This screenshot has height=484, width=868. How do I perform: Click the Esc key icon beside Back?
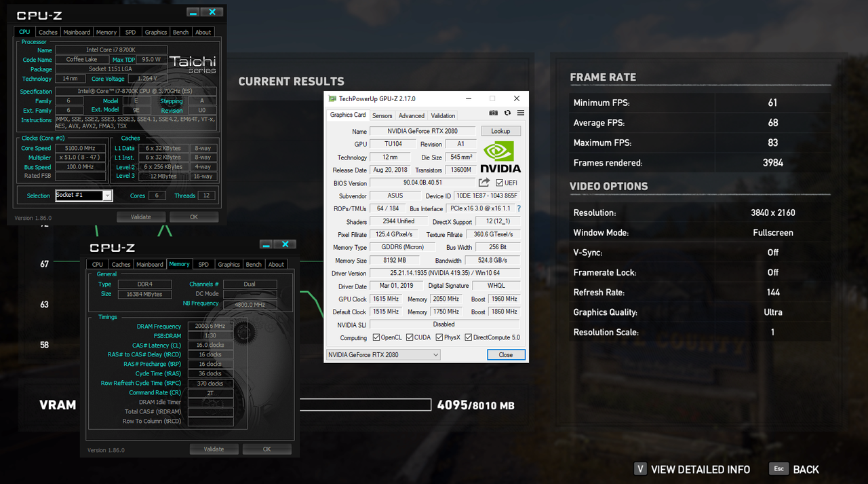pyautogui.click(x=779, y=468)
